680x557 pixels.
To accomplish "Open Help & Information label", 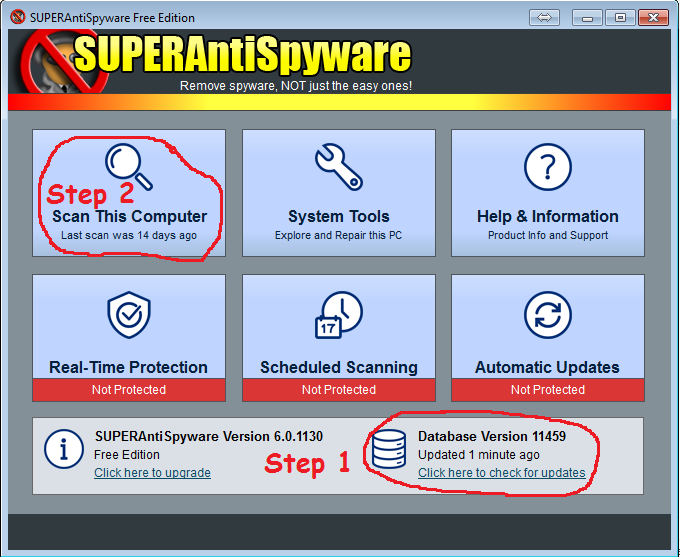I will pos(547,216).
